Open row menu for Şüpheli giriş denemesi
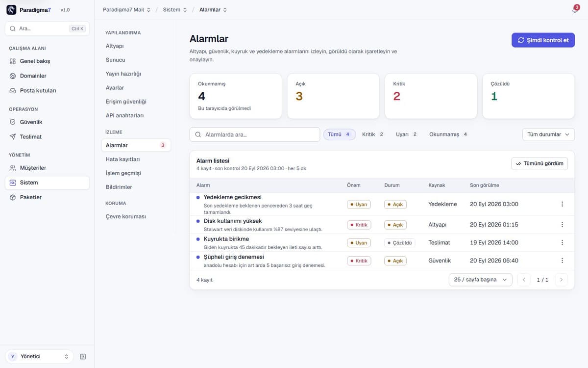Screen dimensions: 588x368 click(x=562, y=261)
